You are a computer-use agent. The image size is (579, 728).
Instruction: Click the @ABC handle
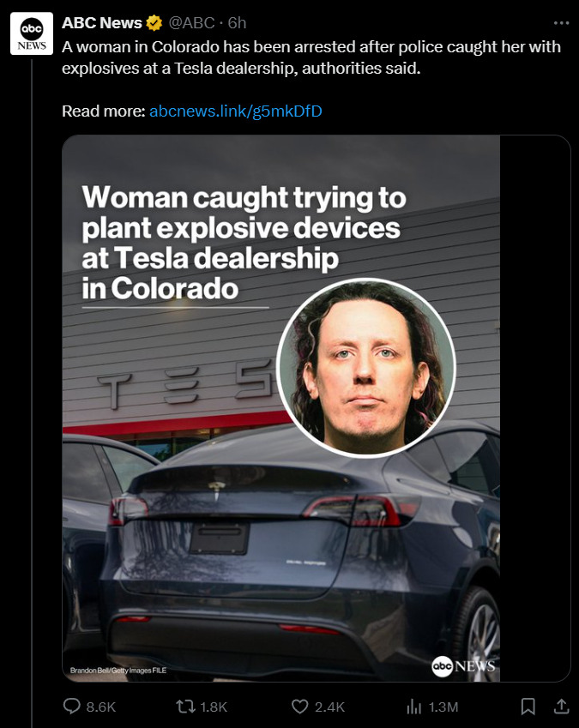pos(191,23)
